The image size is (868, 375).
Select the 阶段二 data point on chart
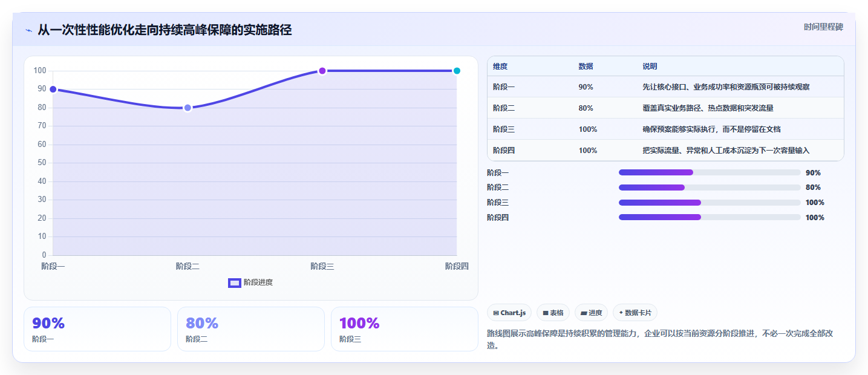188,108
